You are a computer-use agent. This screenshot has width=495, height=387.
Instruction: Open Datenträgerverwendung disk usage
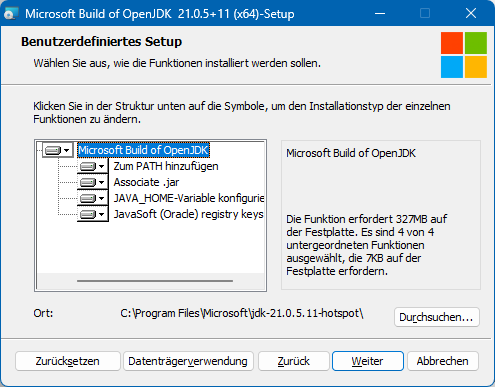pos(188,361)
